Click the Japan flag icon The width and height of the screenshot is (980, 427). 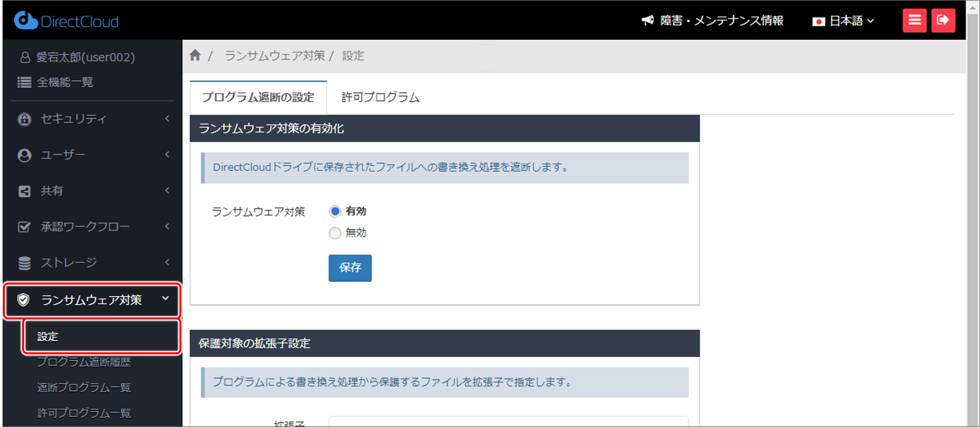coord(818,21)
